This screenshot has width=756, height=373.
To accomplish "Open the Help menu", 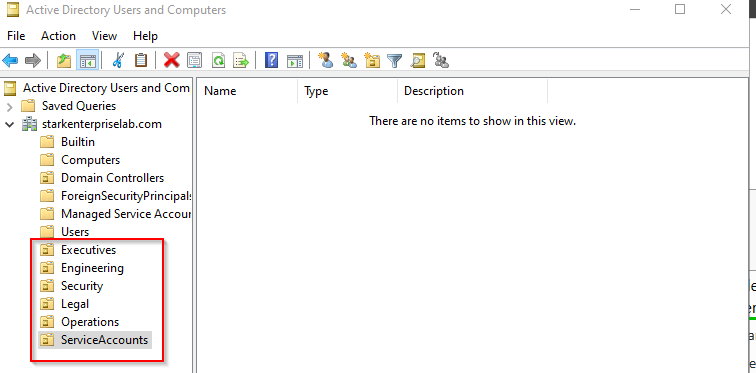I will [x=145, y=36].
